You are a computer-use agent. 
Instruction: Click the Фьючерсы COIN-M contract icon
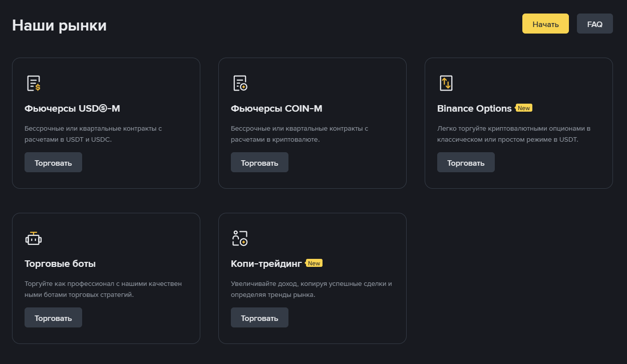click(x=240, y=83)
